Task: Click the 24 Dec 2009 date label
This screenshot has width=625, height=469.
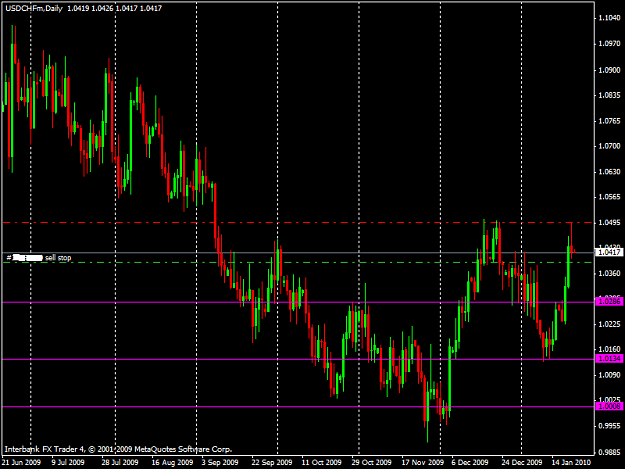Action: click(522, 462)
